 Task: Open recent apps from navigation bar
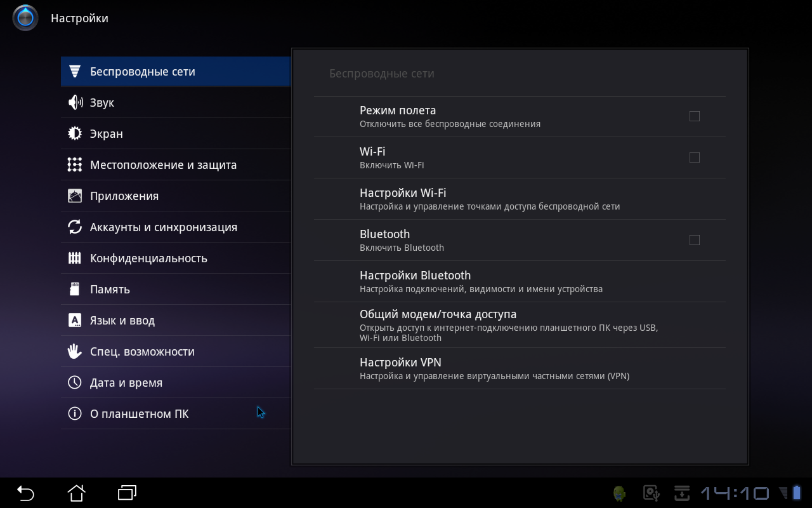[127, 493]
